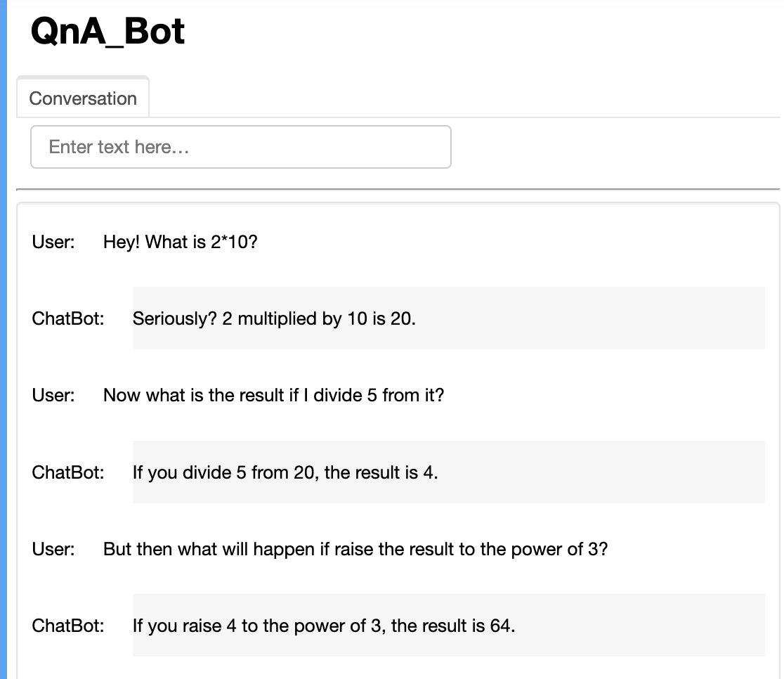Image resolution: width=784 pixels, height=679 pixels.
Task: Click the second 'ChatBot:' label
Action: click(x=68, y=472)
